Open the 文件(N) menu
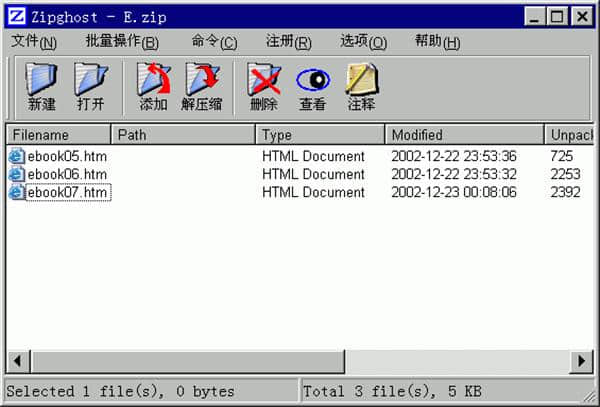Image resolution: width=600 pixels, height=407 pixels. tap(34, 41)
